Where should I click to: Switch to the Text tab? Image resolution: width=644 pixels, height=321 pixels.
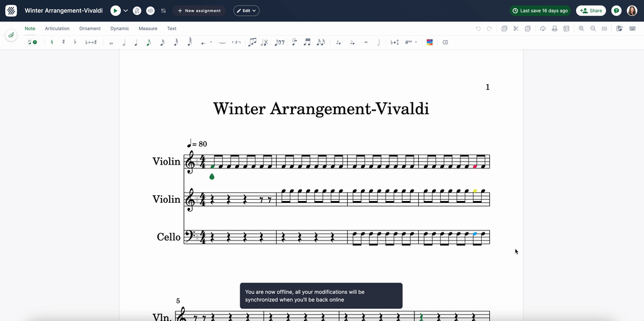172,29
